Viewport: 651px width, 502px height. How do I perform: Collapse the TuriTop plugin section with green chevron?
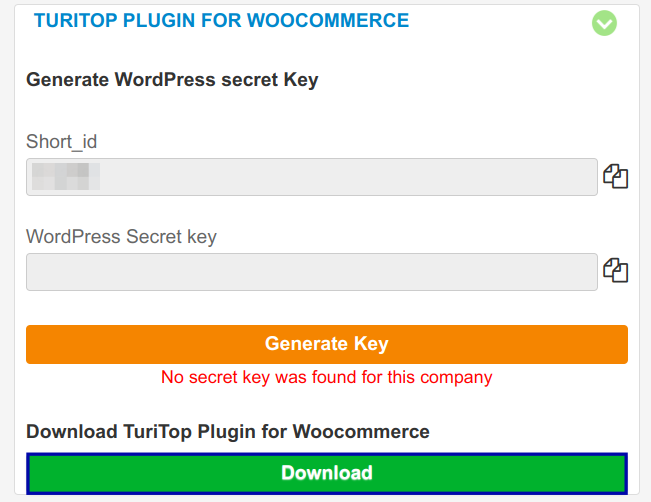[604, 23]
